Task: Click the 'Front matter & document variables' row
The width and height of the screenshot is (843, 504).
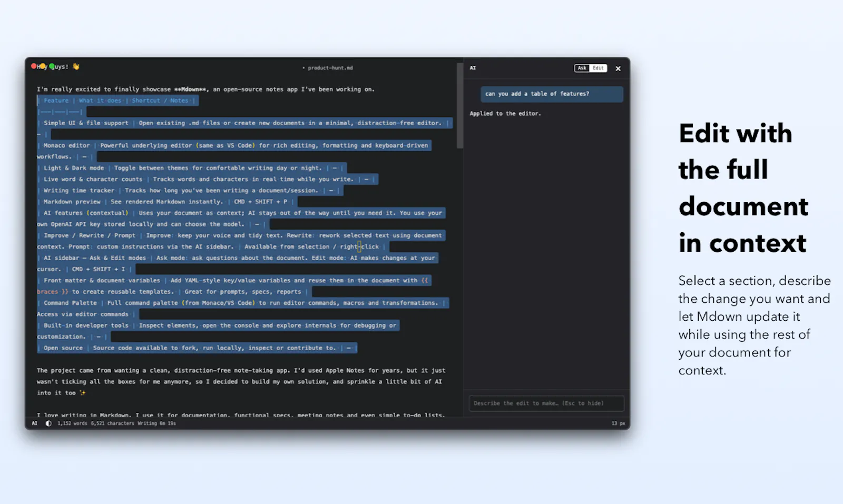Action: tap(234, 286)
